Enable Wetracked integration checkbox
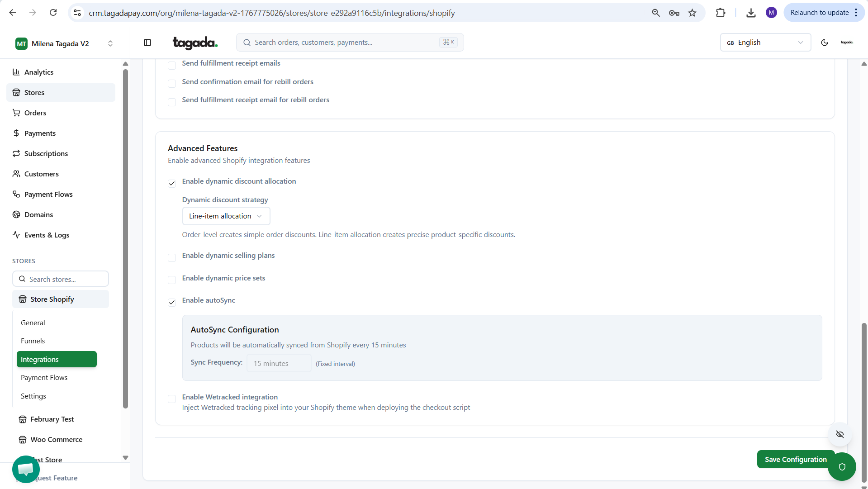 [172, 399]
